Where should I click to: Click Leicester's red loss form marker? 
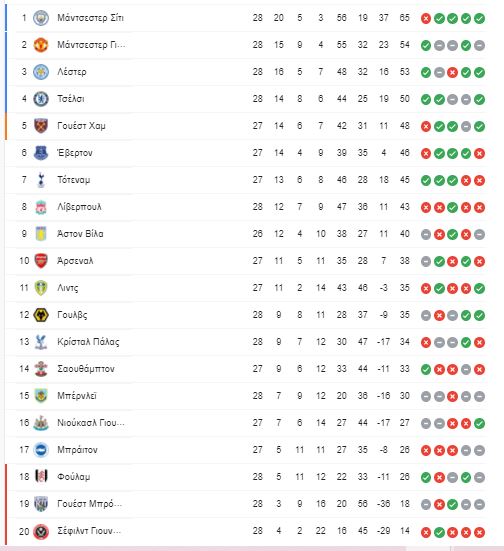tap(452, 72)
